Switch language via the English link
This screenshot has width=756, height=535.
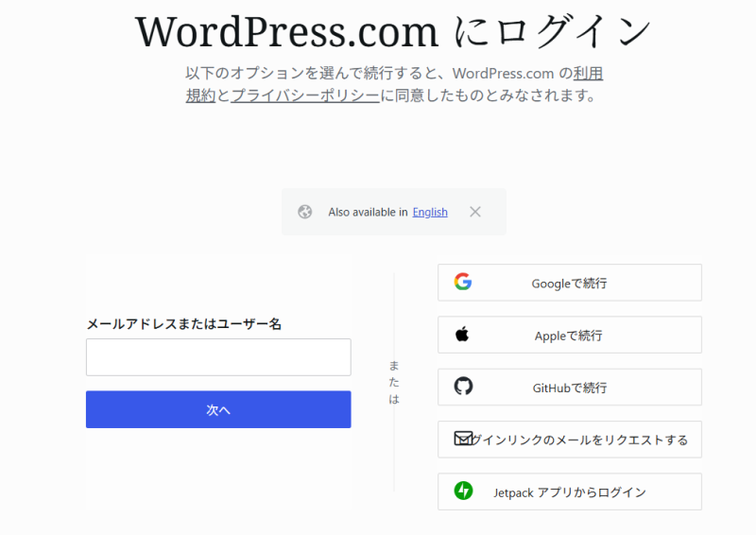click(x=430, y=213)
